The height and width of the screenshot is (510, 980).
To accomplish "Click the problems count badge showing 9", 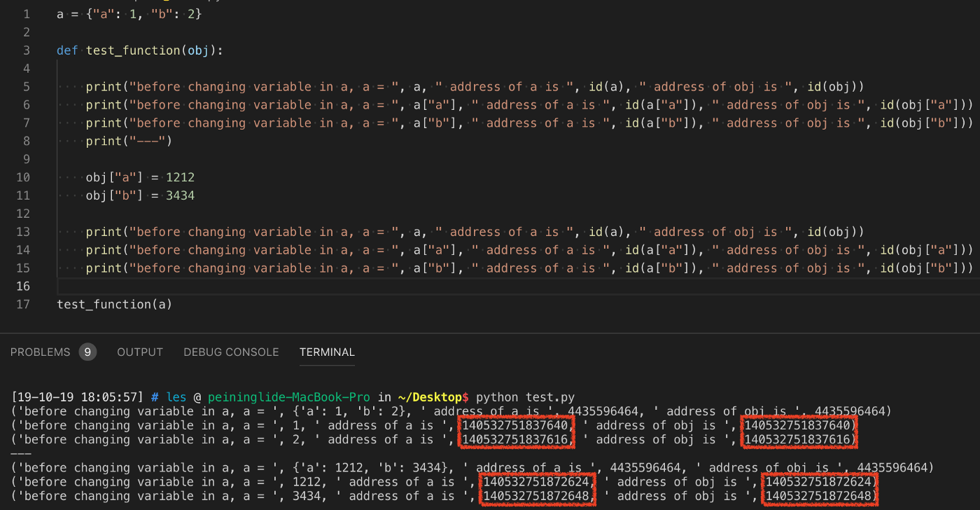I will 87,352.
